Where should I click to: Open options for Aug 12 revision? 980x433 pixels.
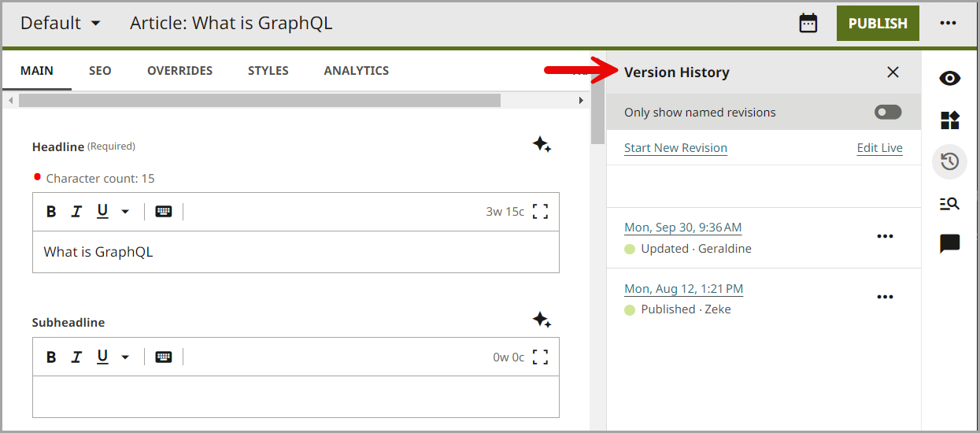click(x=885, y=297)
